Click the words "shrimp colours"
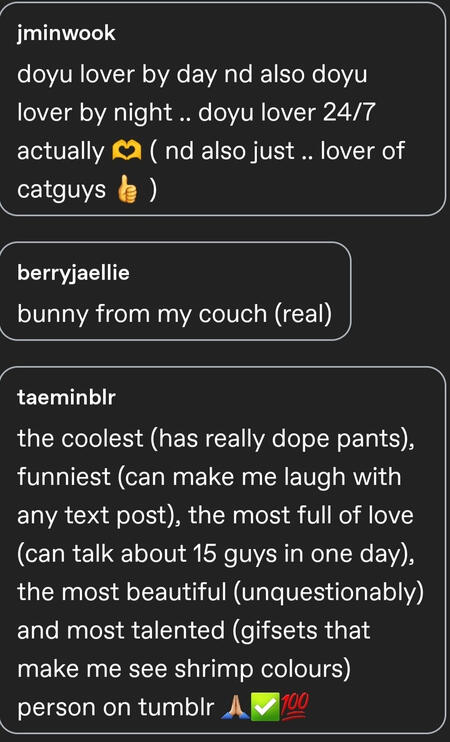 point(258,670)
